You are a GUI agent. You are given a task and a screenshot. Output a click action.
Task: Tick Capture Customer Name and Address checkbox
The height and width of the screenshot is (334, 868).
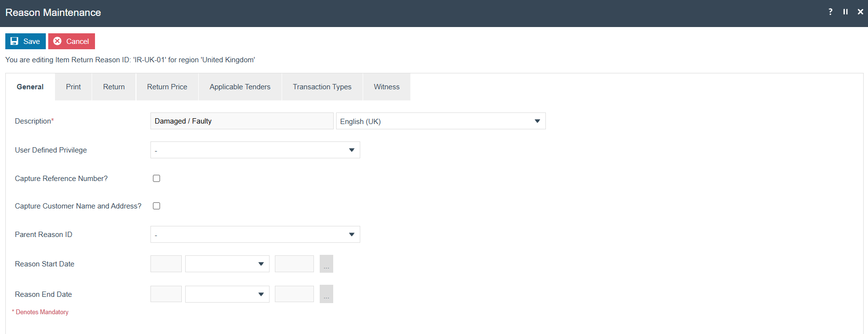pyautogui.click(x=156, y=206)
